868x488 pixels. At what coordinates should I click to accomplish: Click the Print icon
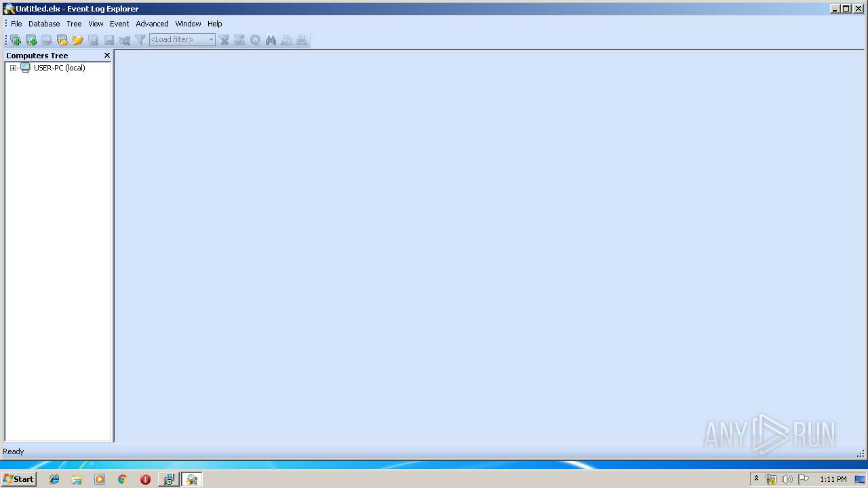[x=302, y=40]
